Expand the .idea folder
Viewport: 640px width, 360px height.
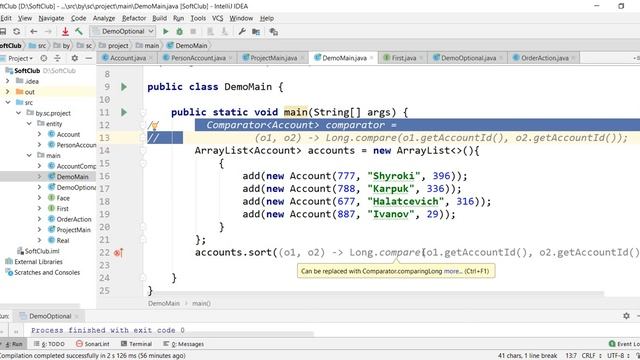click(x=8, y=81)
